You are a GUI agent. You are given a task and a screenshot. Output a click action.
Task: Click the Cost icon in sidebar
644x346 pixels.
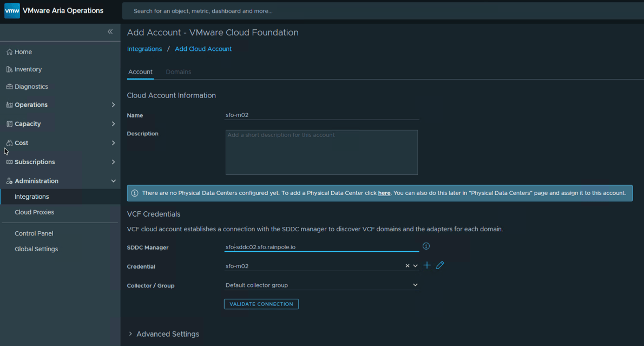click(x=9, y=142)
